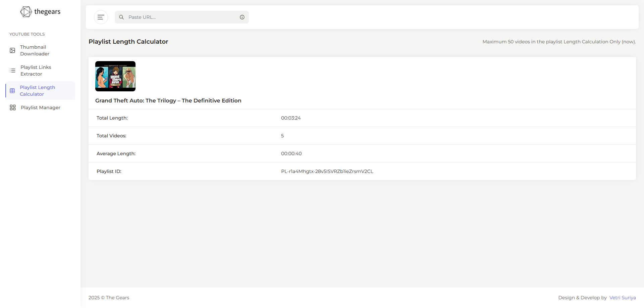Click the Average Length value 00:00:40
Viewport: 644px width, 308px height.
click(291, 153)
